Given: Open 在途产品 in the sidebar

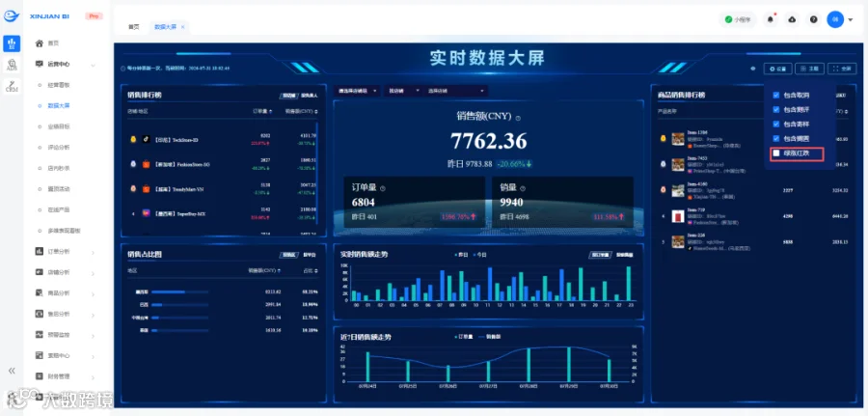Looking at the screenshot, I should coord(59,210).
